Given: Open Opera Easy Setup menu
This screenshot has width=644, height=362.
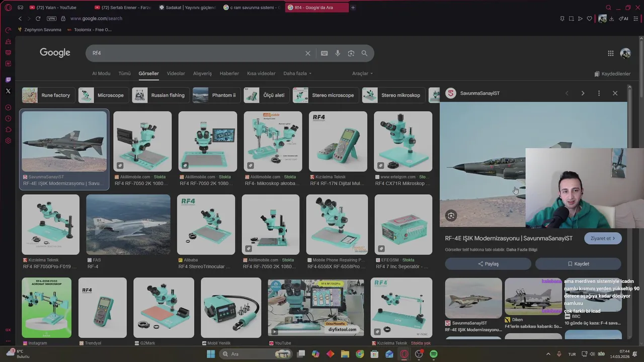Looking at the screenshot, I should [x=636, y=19].
